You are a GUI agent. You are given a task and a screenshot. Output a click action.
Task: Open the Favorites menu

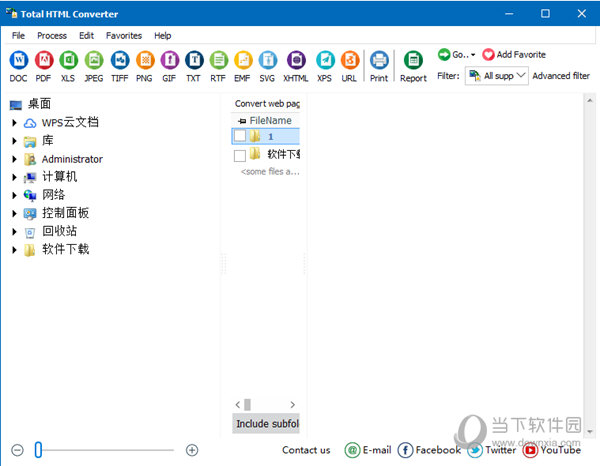click(x=124, y=36)
